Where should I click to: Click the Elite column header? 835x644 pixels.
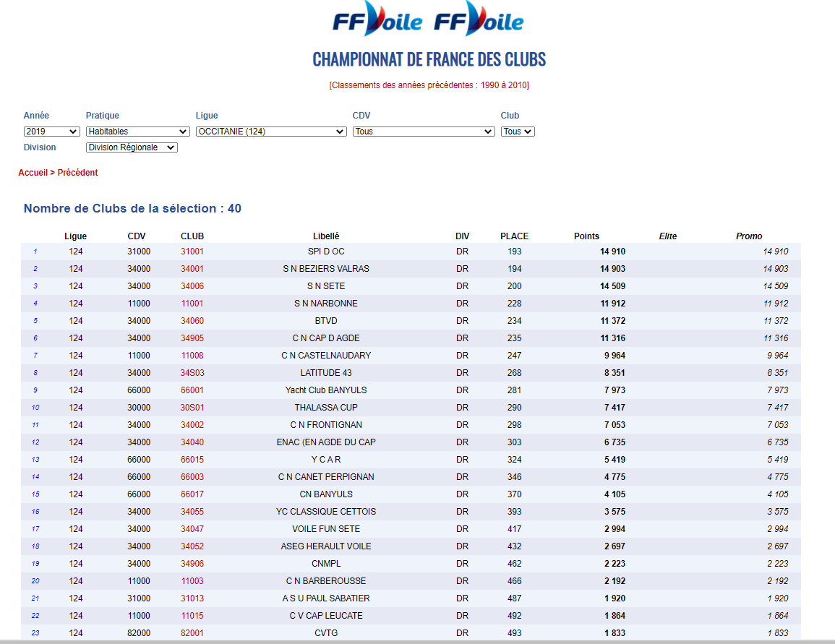point(668,236)
